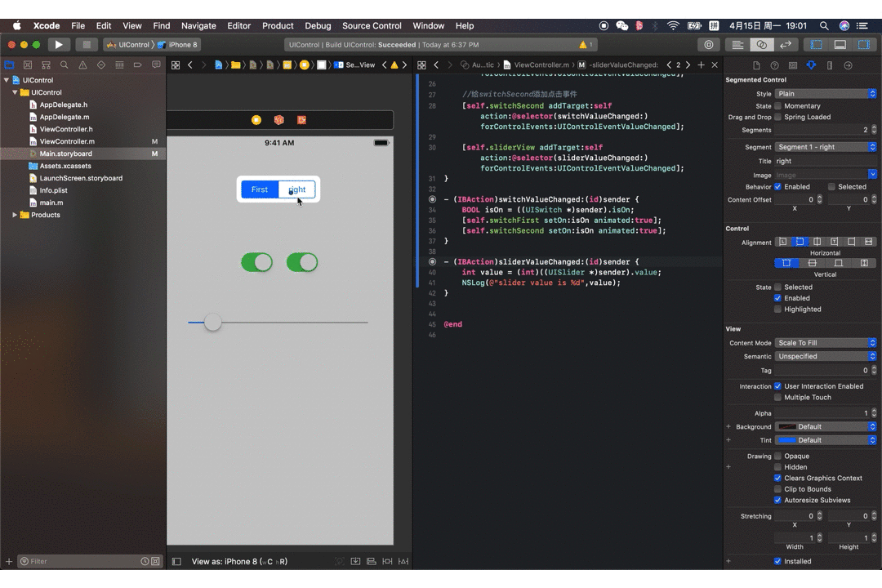882x588 pixels.
Task: Run the project with the Play button
Action: click(x=59, y=44)
